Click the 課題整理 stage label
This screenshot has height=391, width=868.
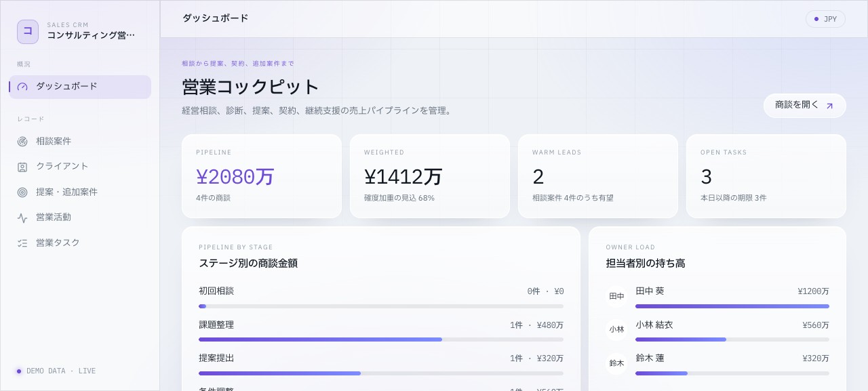[216, 325]
